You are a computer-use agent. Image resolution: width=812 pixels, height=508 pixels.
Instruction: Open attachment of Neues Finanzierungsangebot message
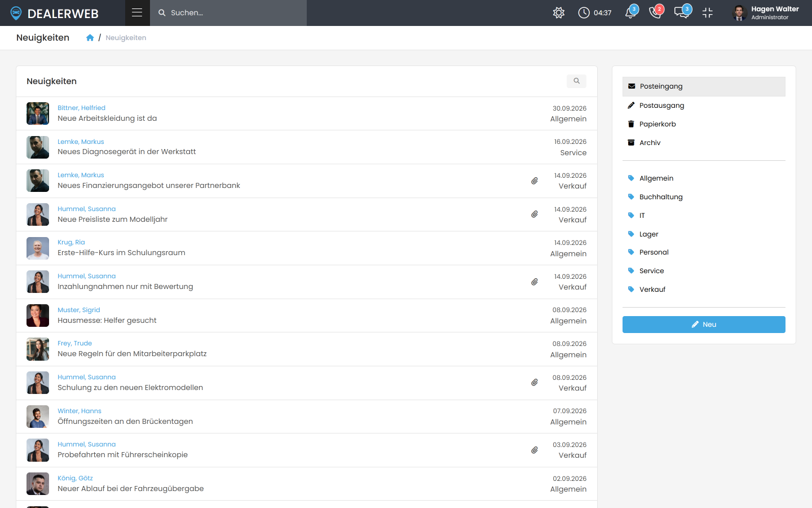coord(535,181)
